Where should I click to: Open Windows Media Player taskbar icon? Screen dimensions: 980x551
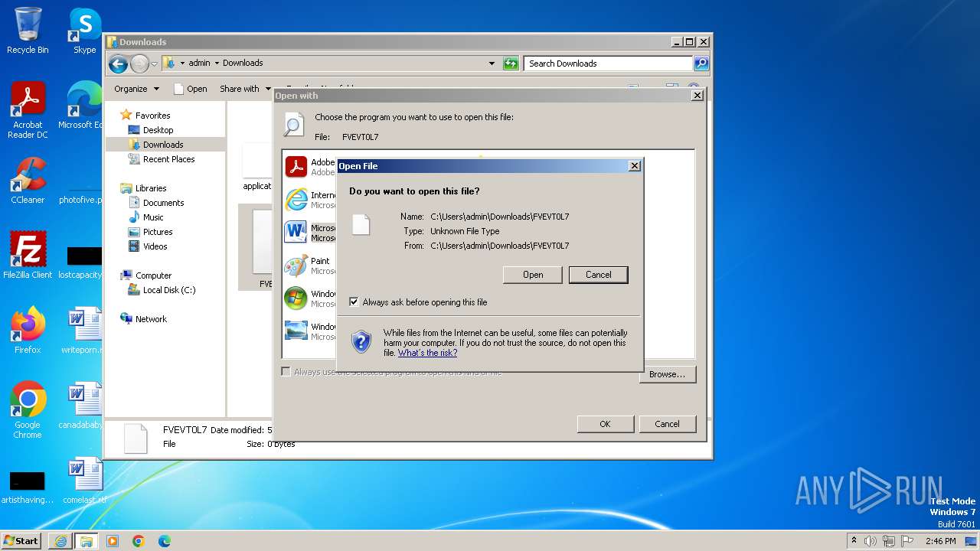tap(113, 541)
